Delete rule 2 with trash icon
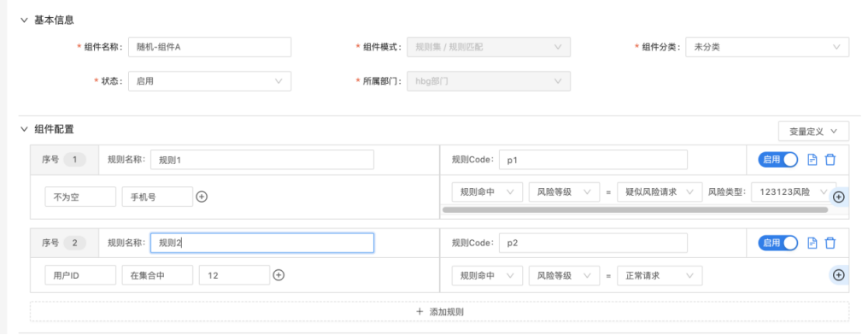Image resolution: width=868 pixels, height=335 pixels. [830, 243]
